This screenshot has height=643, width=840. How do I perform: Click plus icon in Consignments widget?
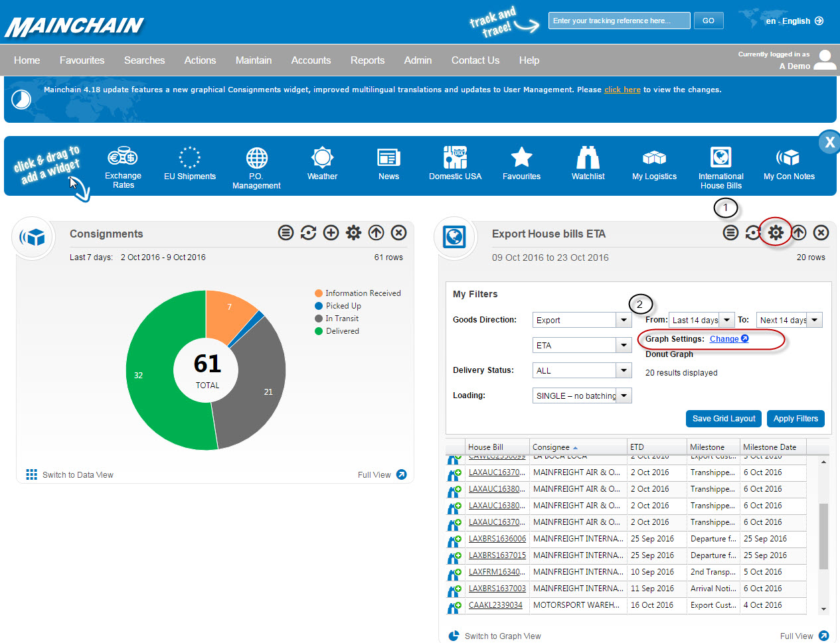click(x=331, y=232)
